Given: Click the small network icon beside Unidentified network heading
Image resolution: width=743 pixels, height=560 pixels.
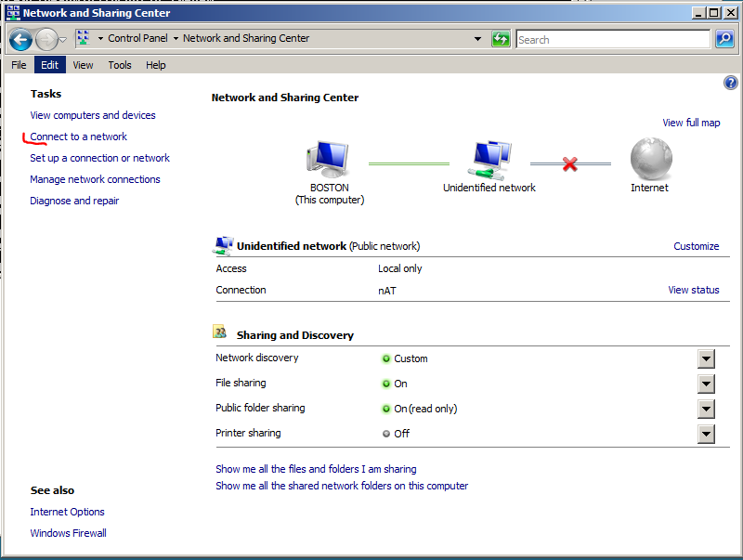Looking at the screenshot, I should (x=223, y=246).
